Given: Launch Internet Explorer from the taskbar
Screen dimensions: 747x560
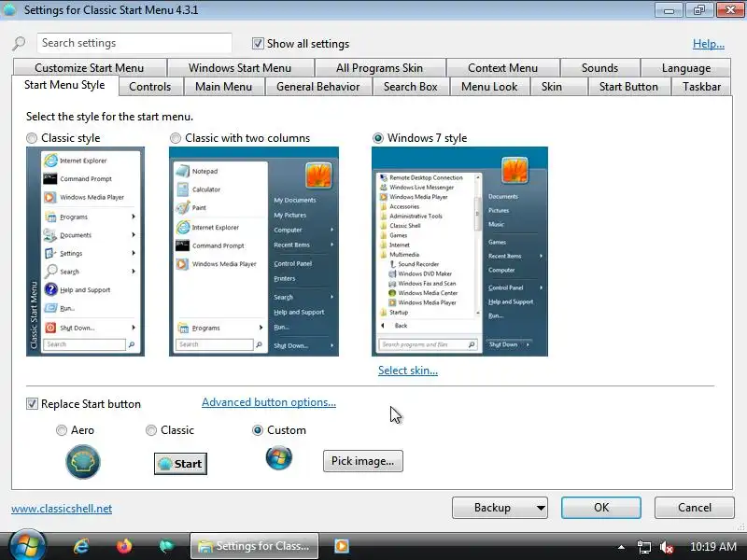Looking at the screenshot, I should pyautogui.click(x=81, y=546).
